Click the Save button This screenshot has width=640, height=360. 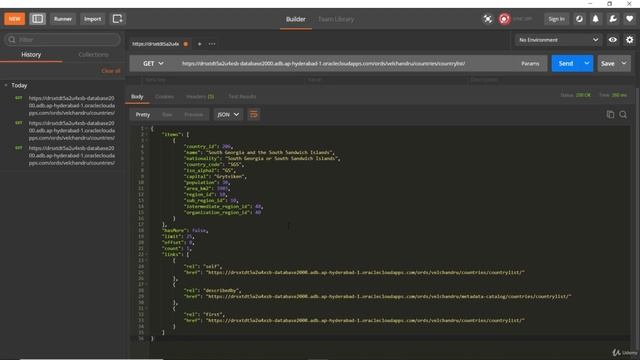click(x=607, y=64)
